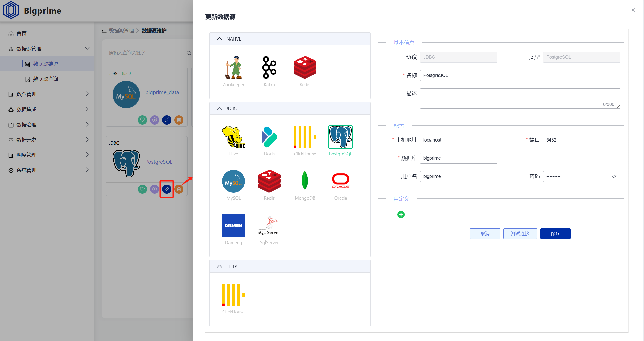Click the Bigprime logo icon
644x341 pixels.
(x=11, y=10)
